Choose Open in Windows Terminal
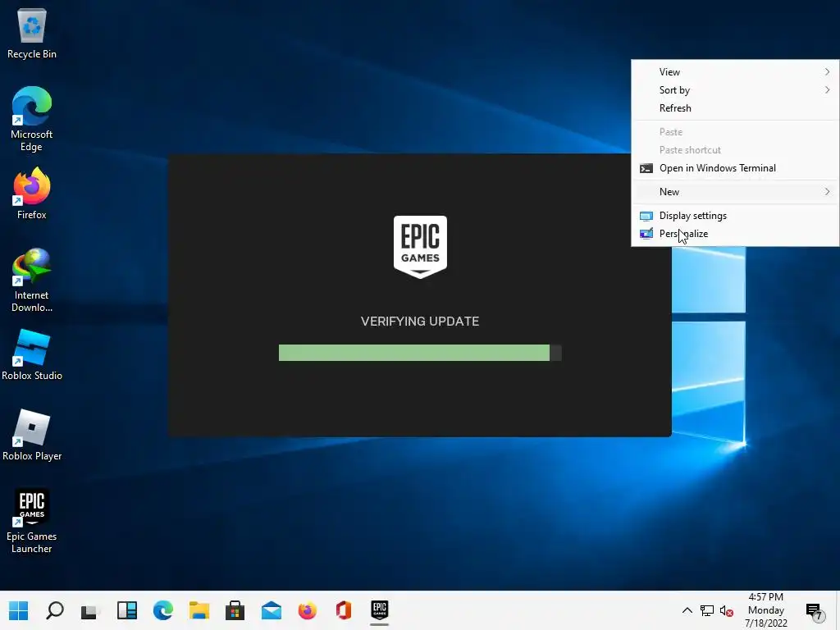The width and height of the screenshot is (840, 630). tap(735, 168)
